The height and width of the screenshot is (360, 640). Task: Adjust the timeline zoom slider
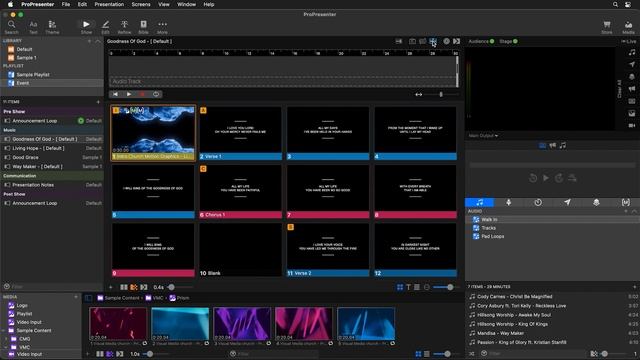coord(442,94)
